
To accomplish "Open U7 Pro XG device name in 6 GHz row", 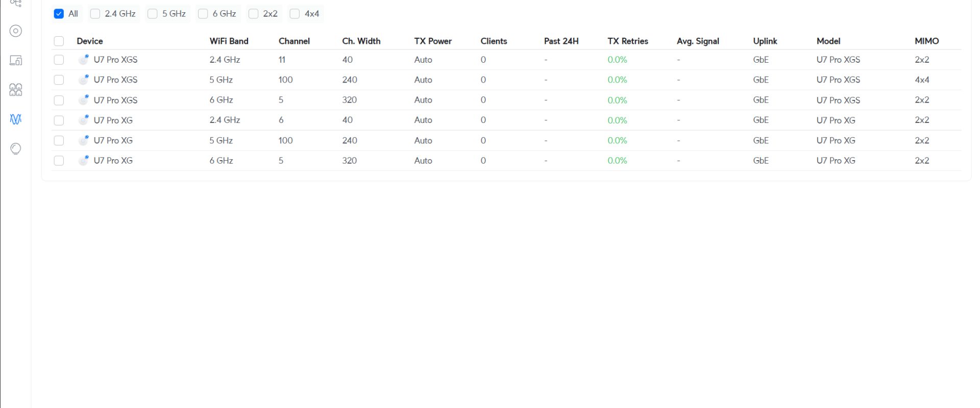I will coord(113,161).
